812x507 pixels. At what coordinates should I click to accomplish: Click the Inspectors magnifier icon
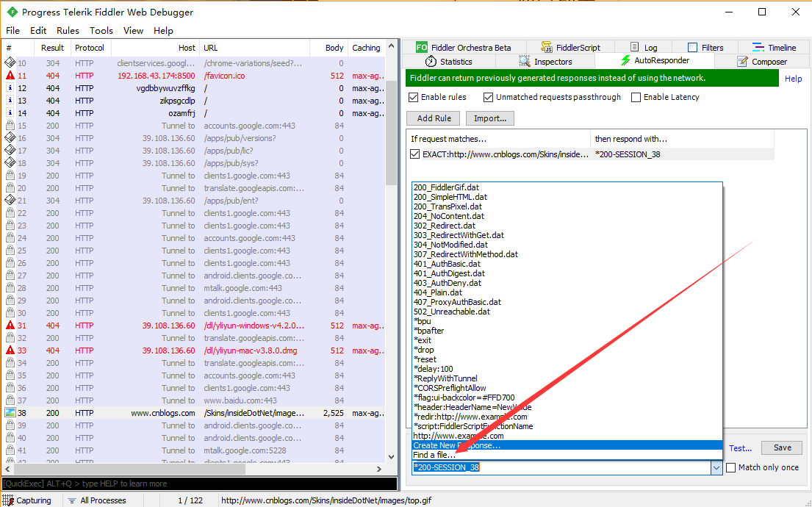point(525,61)
